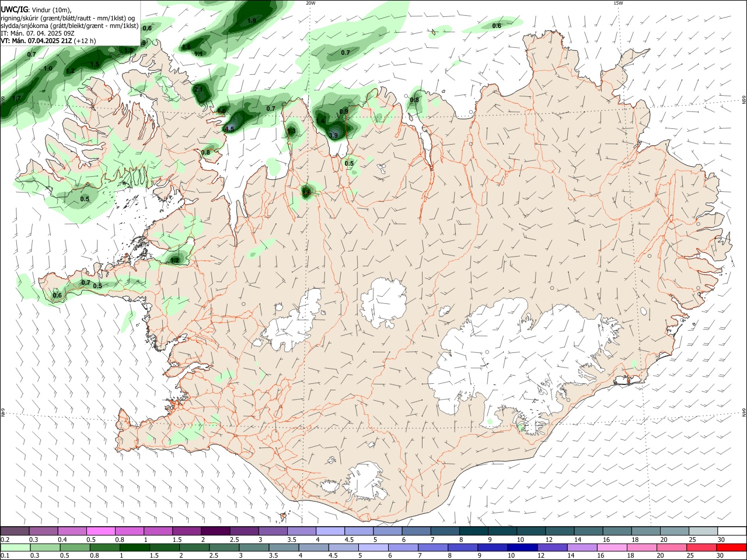Click the light grey snow-scale swatch labeled 25
The height and width of the screenshot is (560, 747).
point(703,531)
